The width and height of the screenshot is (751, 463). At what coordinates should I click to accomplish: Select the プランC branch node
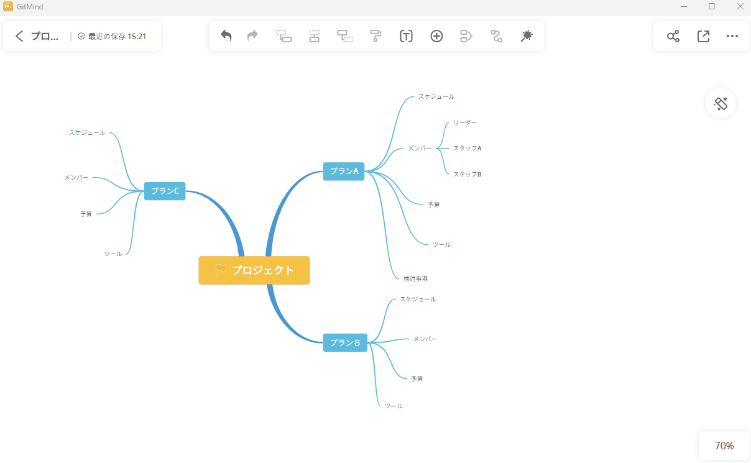[x=164, y=191]
